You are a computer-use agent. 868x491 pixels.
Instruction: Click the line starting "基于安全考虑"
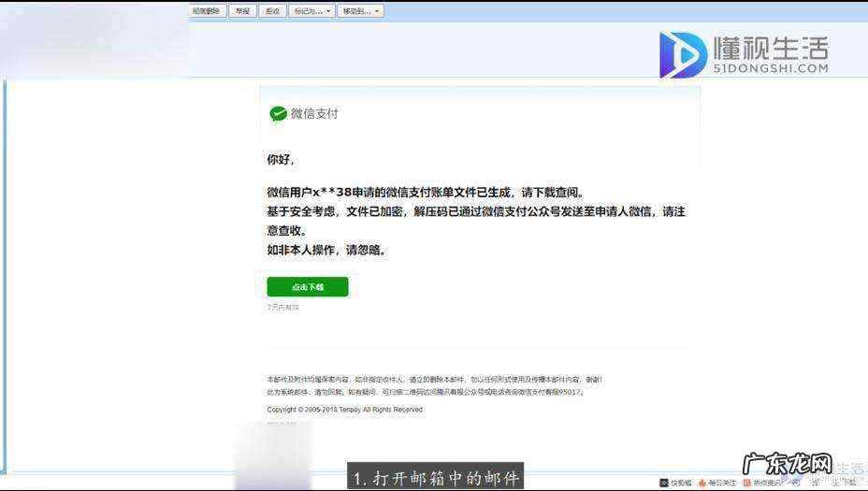point(476,211)
